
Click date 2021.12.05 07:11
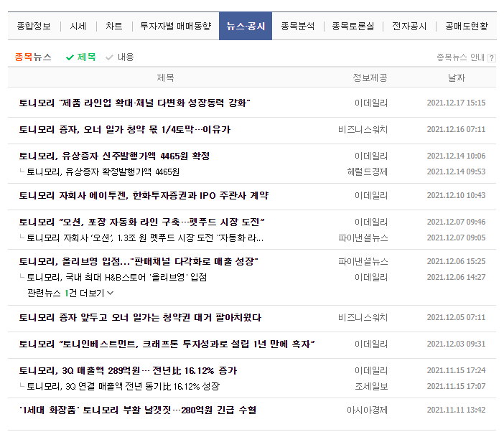(456, 317)
